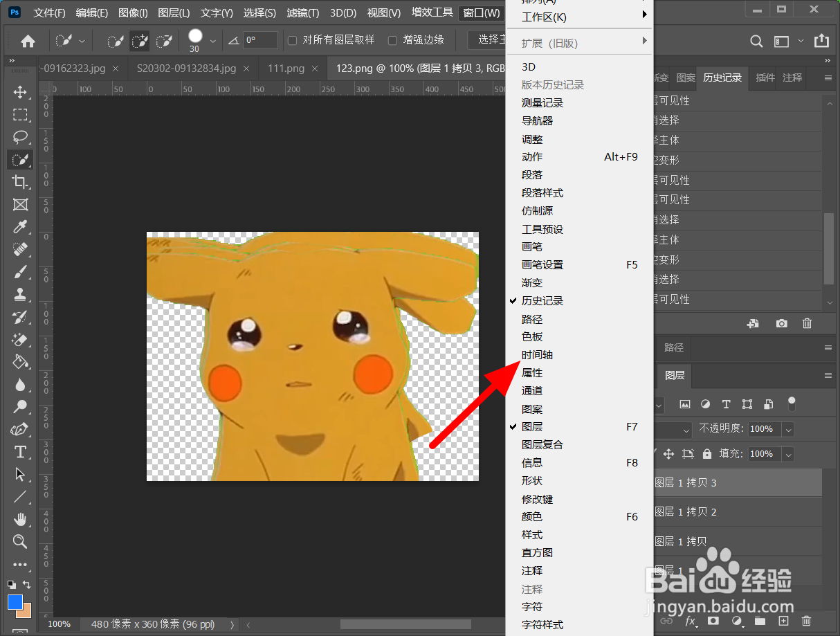
Task: Delete current history state trash icon
Action: [807, 323]
